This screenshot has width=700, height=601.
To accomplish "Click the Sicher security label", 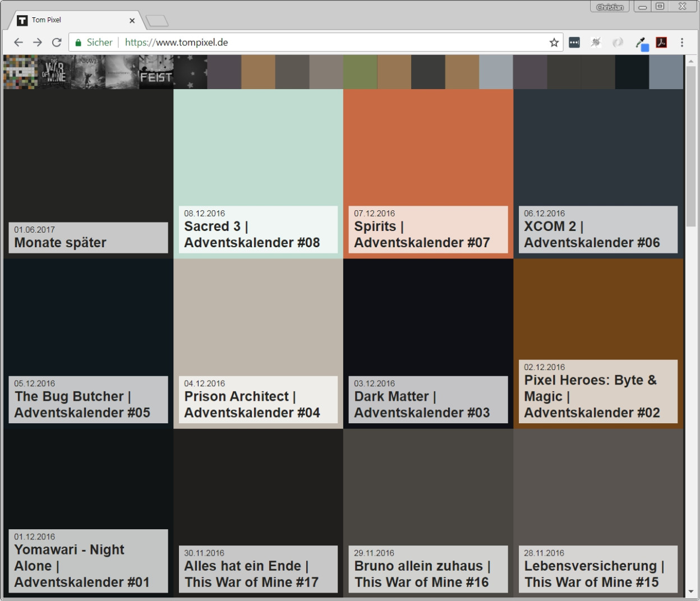I will pyautogui.click(x=99, y=43).
